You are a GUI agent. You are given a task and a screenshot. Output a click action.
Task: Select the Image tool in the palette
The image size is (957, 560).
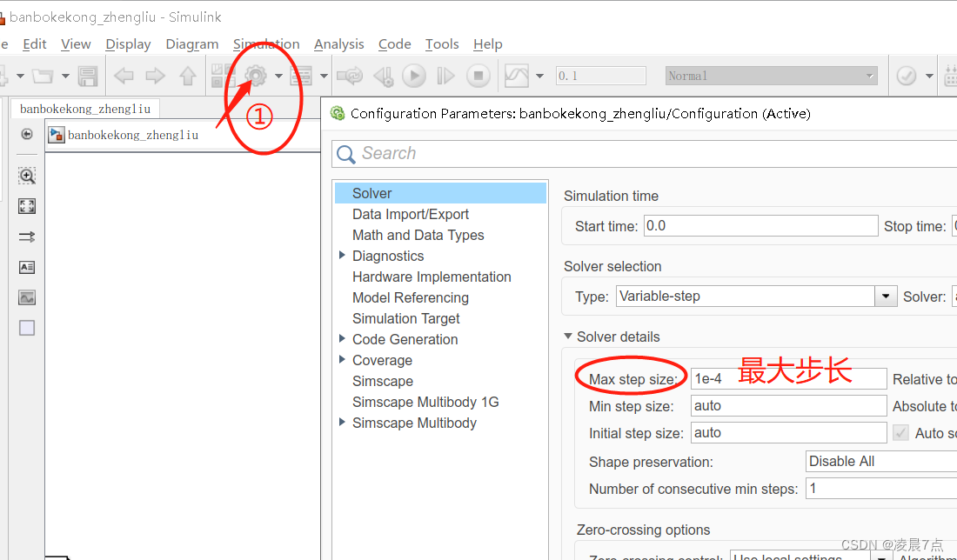pyautogui.click(x=27, y=297)
